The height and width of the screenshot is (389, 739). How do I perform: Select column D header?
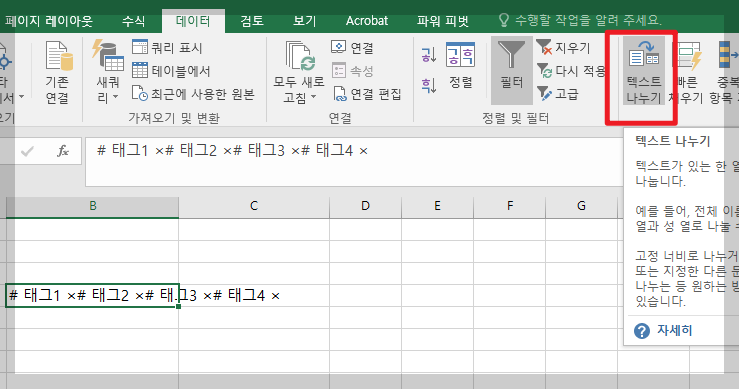pyautogui.click(x=365, y=206)
